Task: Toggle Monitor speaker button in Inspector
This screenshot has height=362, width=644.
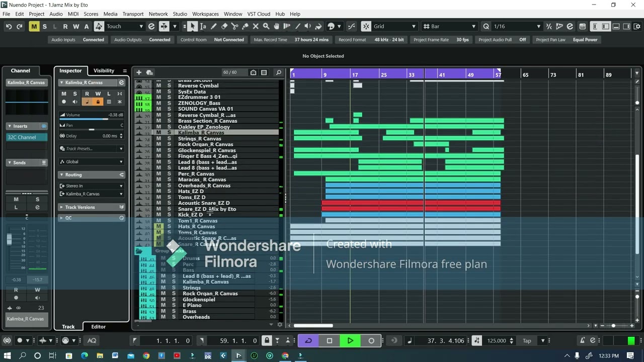Action: (75, 102)
